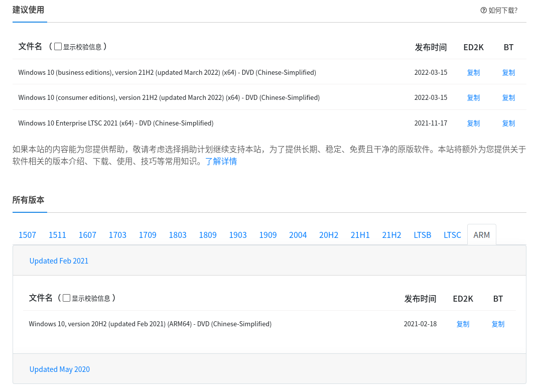
Task: Click the 2021-11-17 release date
Action: [x=431, y=123]
